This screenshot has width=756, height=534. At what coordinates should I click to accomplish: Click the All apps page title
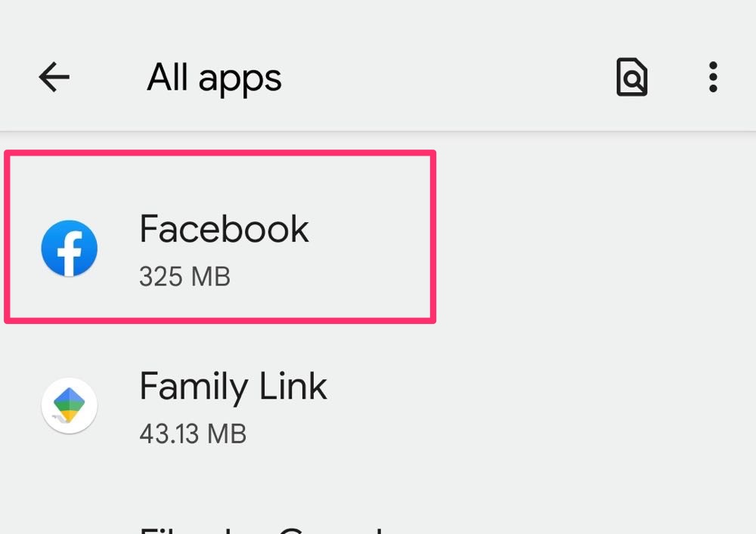coord(214,77)
